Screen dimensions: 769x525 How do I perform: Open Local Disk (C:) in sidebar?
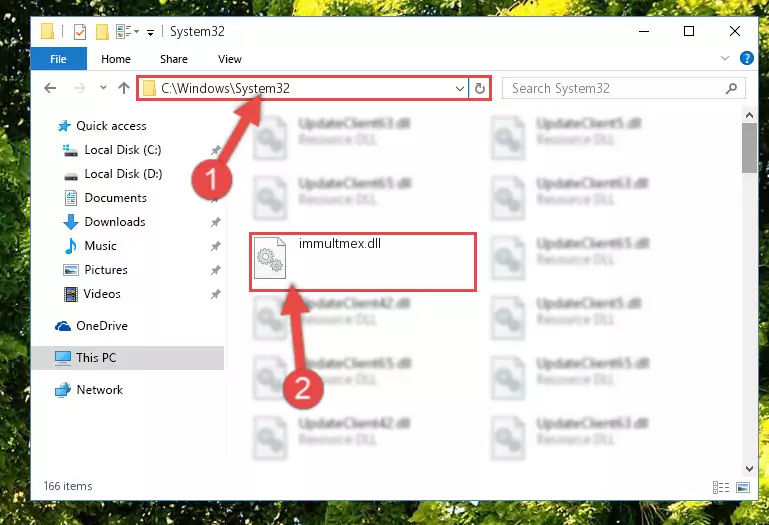click(x=123, y=150)
